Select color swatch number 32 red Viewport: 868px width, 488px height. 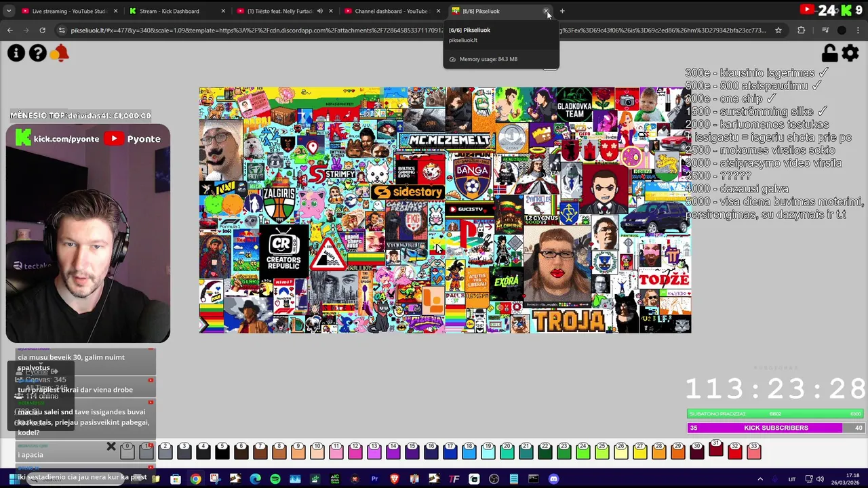[x=735, y=451]
